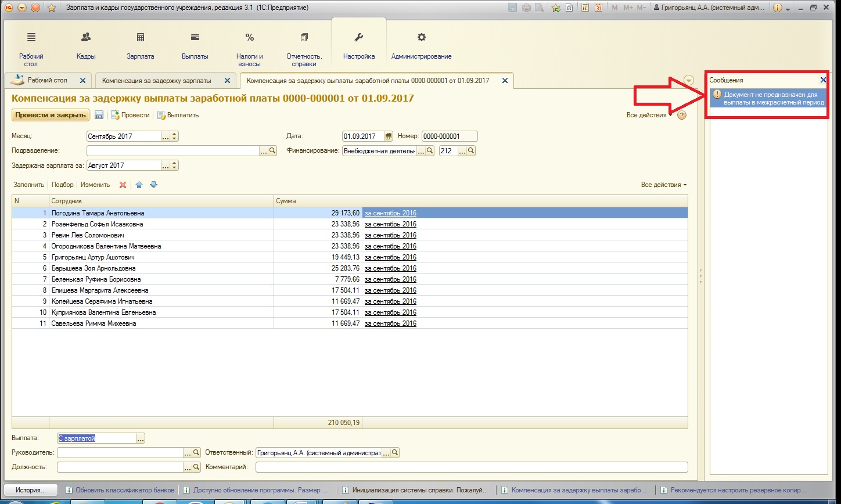841x504 pixels.
Task: Open search magnifier for Подразделение field
Action: tap(273, 151)
